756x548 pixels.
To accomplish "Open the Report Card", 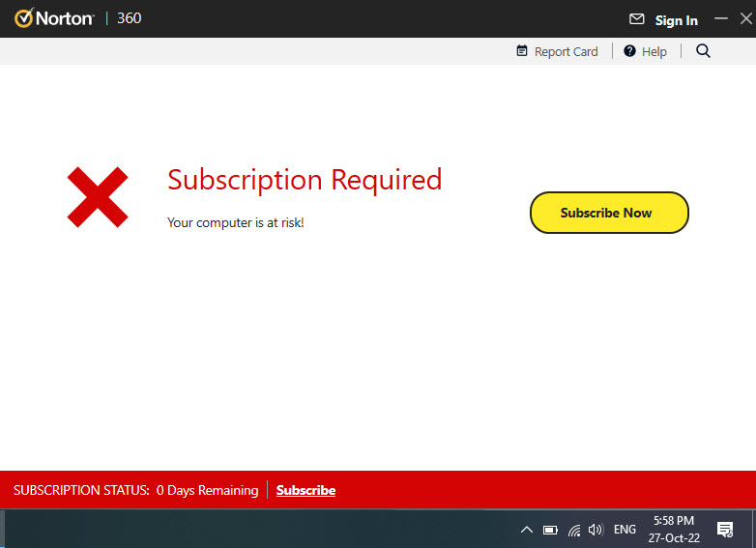I will click(557, 51).
